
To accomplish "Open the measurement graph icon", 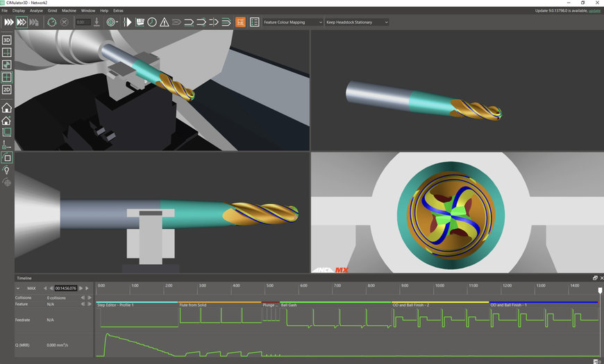I will [140, 22].
